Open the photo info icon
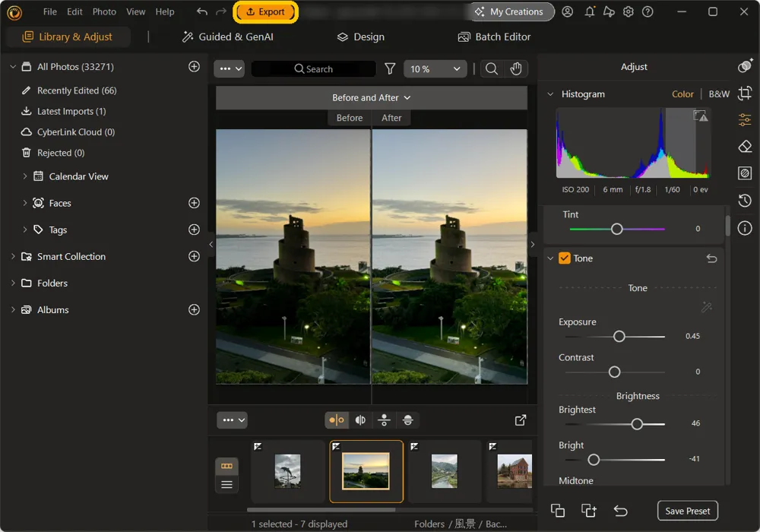The width and height of the screenshot is (760, 532). point(745,228)
